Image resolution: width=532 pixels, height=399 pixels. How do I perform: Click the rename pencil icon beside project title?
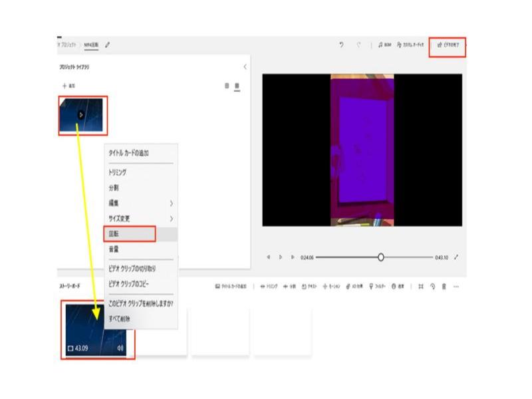tap(108, 45)
